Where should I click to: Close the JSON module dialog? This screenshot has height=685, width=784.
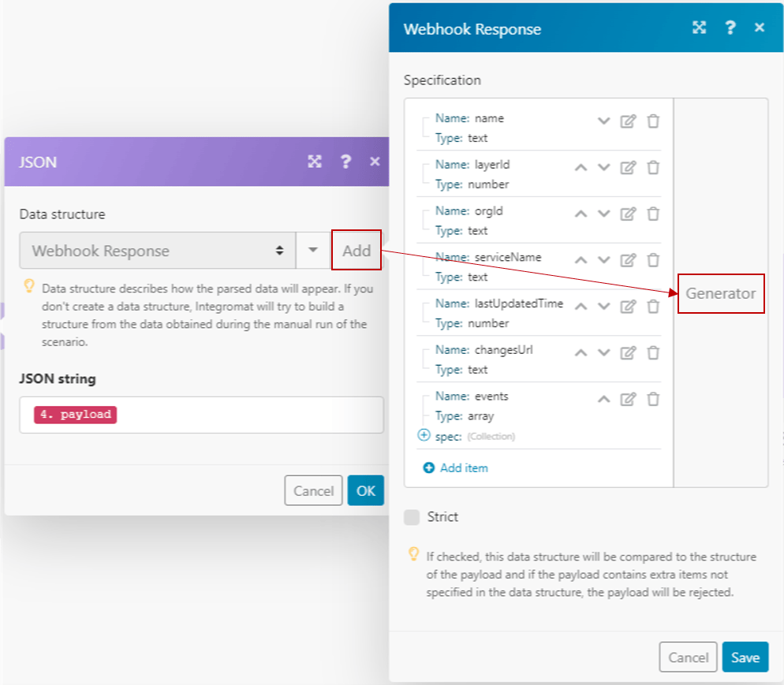[x=375, y=162]
